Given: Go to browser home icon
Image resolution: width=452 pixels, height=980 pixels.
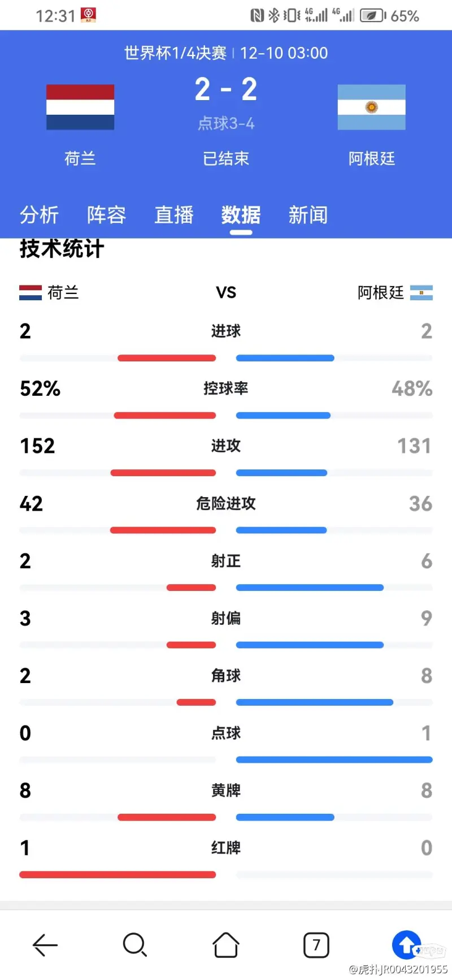Looking at the screenshot, I should (226, 944).
